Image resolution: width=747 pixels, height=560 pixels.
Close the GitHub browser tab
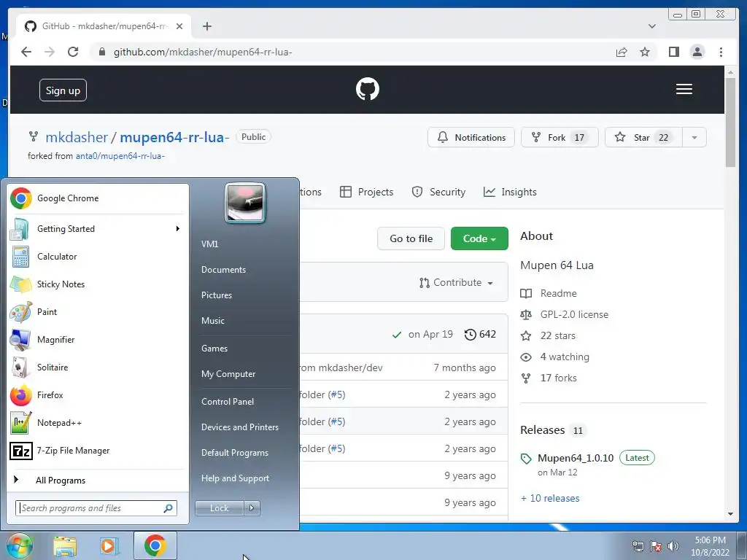tap(179, 26)
